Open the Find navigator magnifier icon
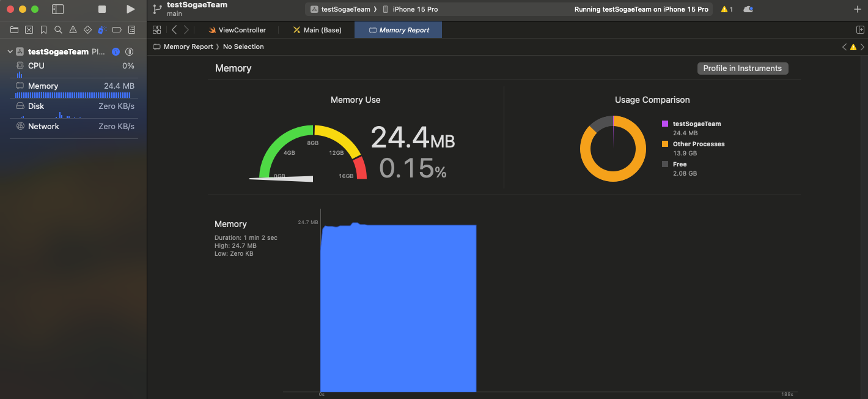This screenshot has width=868, height=399. tap(58, 29)
